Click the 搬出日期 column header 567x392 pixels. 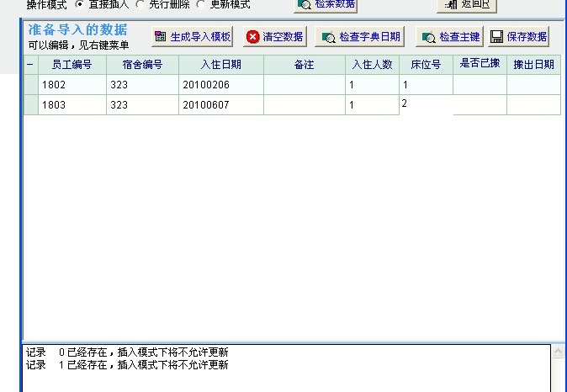(x=533, y=65)
